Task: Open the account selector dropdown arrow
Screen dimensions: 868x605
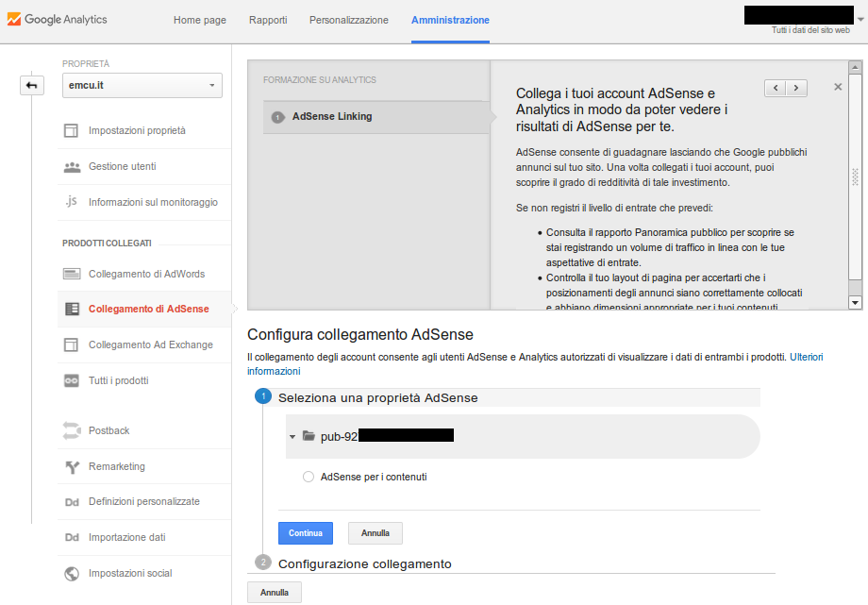Action: click(x=860, y=19)
